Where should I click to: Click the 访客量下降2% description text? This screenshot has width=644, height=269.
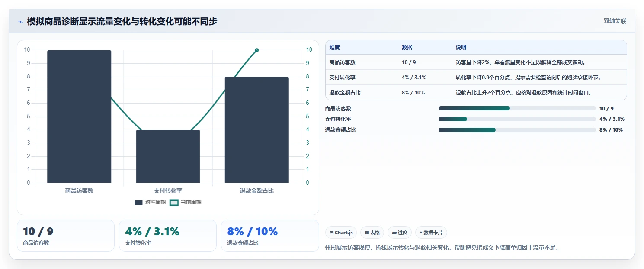point(520,62)
